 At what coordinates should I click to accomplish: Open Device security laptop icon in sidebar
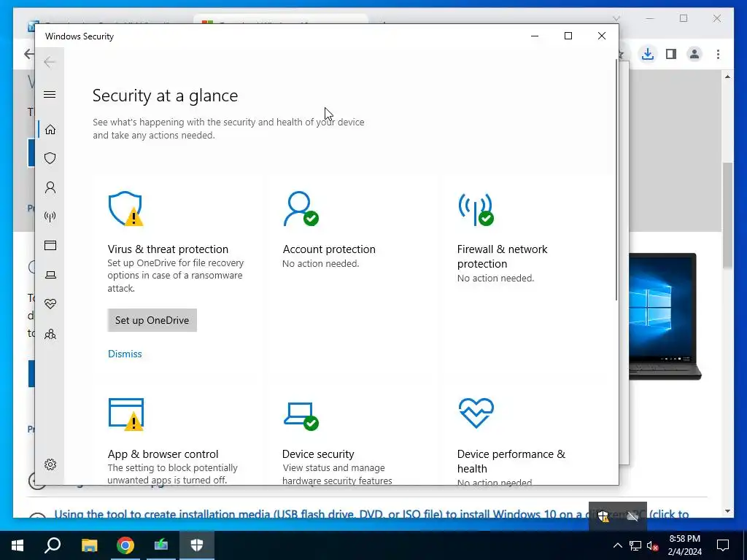pos(50,275)
